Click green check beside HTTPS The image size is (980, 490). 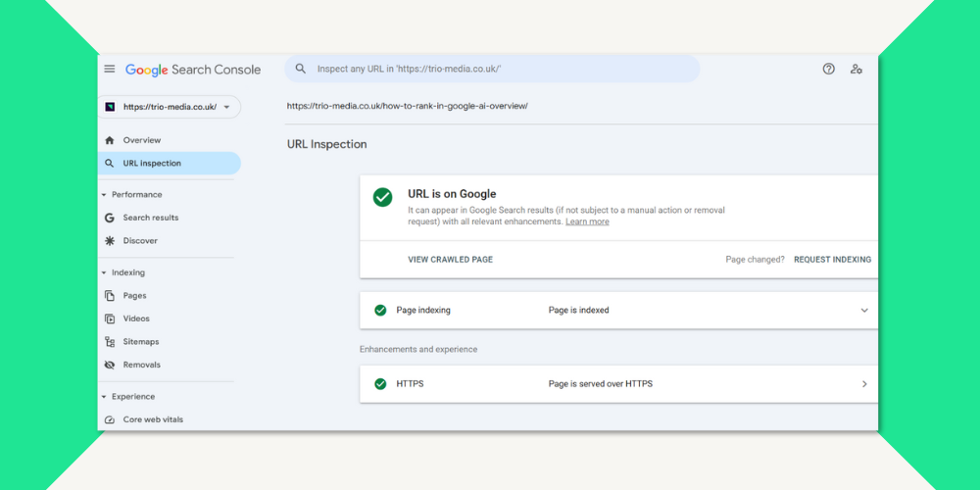[380, 384]
